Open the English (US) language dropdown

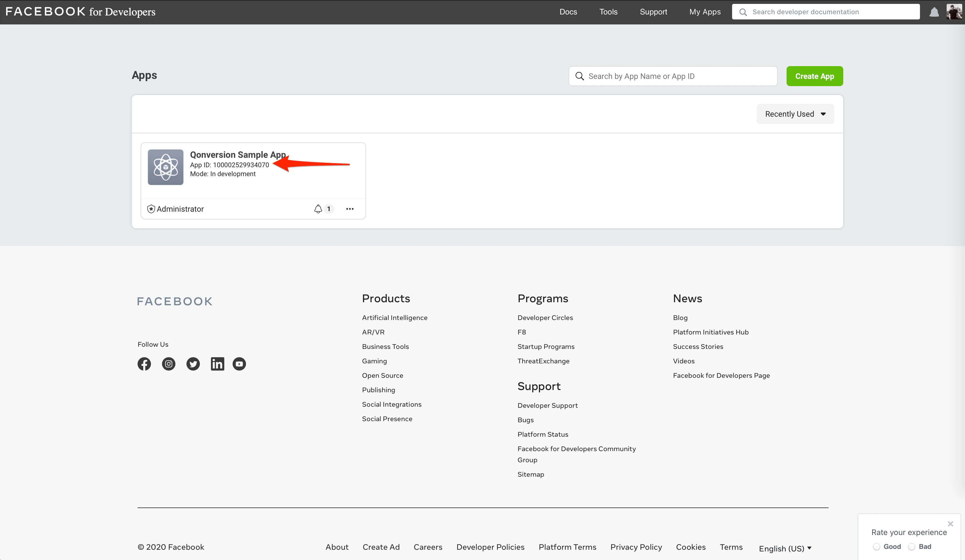point(785,549)
